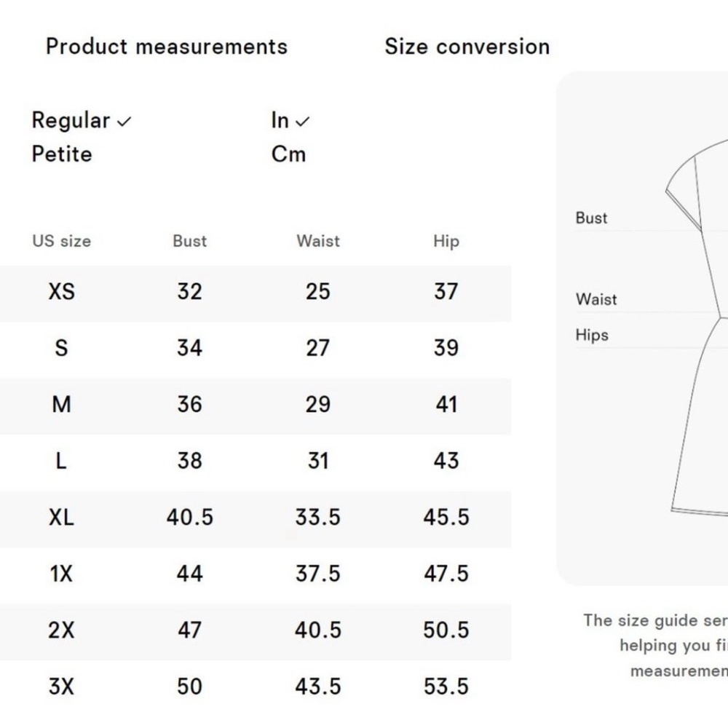The width and height of the screenshot is (728, 728).
Task: Click the US size column header
Action: tap(61, 241)
